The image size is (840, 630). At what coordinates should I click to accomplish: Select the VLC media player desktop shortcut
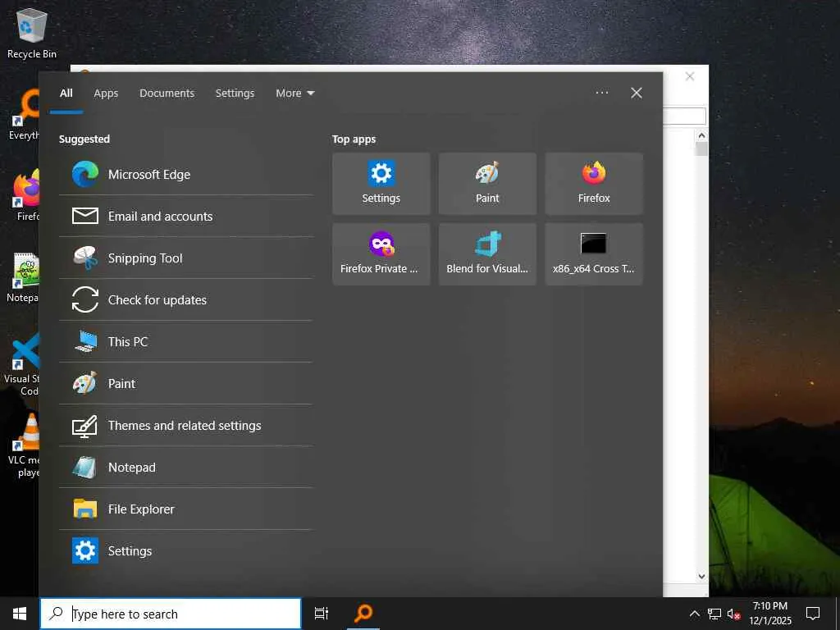tap(24, 445)
